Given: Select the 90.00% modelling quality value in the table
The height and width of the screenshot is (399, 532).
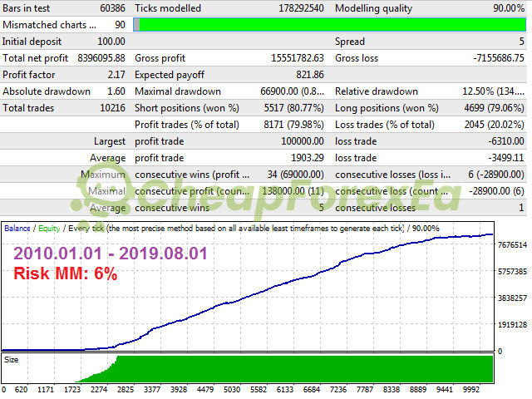Looking at the screenshot, I should click(x=508, y=8).
